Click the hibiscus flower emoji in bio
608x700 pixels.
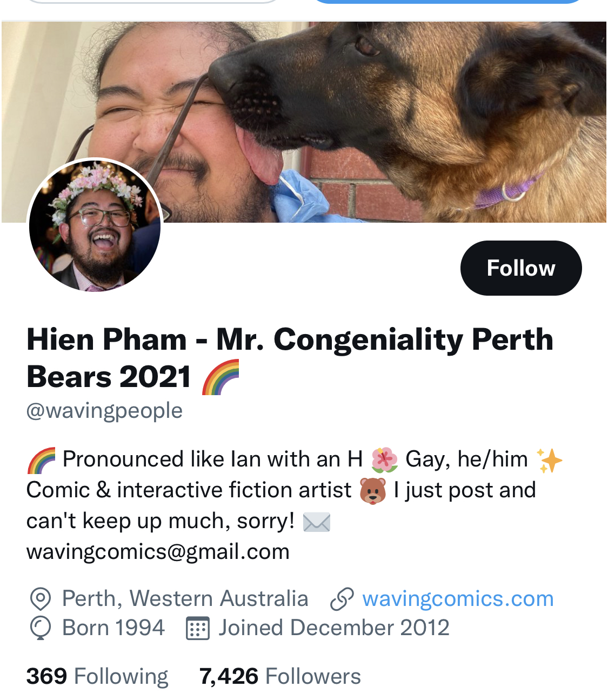point(385,460)
